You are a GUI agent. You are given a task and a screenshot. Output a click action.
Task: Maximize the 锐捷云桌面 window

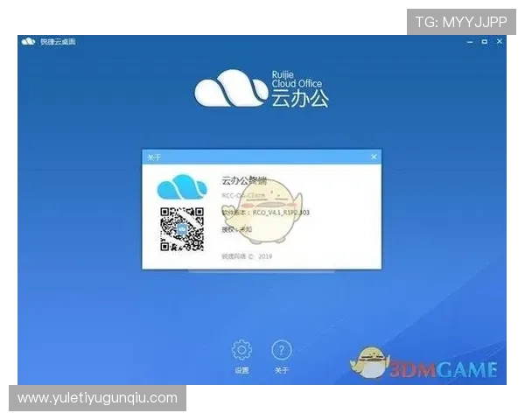click(x=482, y=42)
